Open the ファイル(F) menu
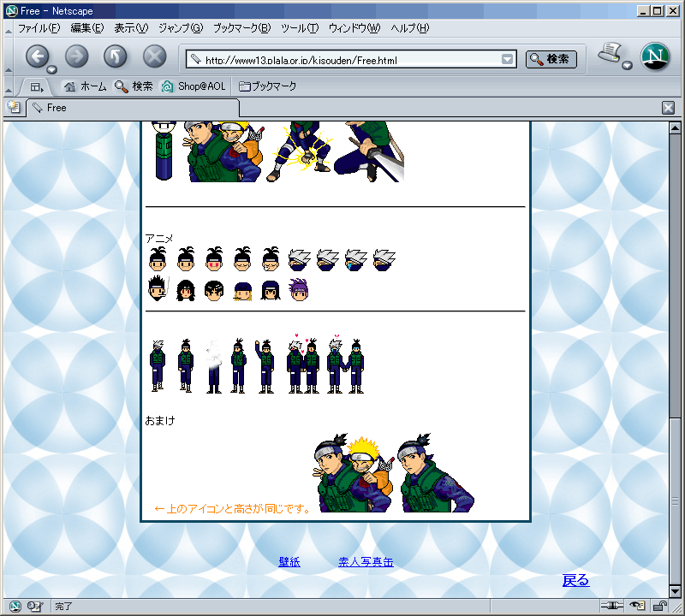 [x=39, y=28]
